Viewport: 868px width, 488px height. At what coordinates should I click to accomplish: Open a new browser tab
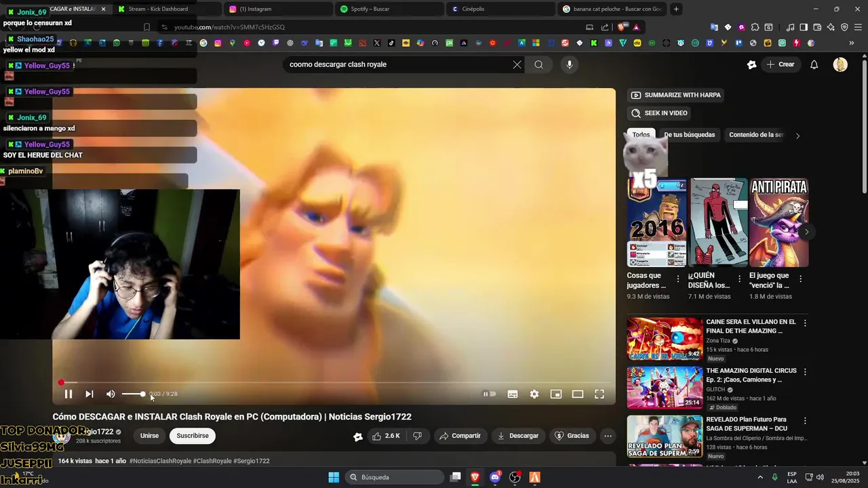point(676,9)
